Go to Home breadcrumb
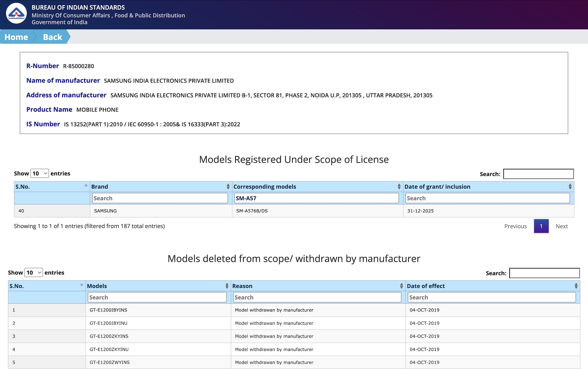588x369 pixels. point(16,37)
